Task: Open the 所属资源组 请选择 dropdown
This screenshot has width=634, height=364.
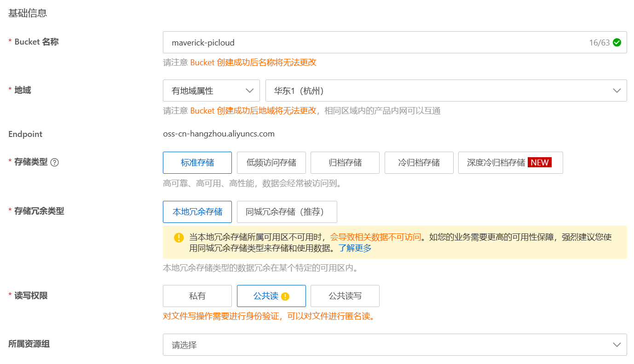Action: pos(394,345)
